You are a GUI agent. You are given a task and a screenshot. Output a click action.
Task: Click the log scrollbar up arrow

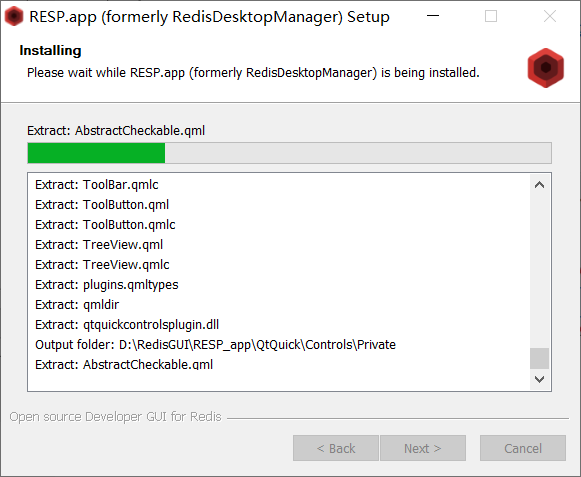[x=540, y=185]
